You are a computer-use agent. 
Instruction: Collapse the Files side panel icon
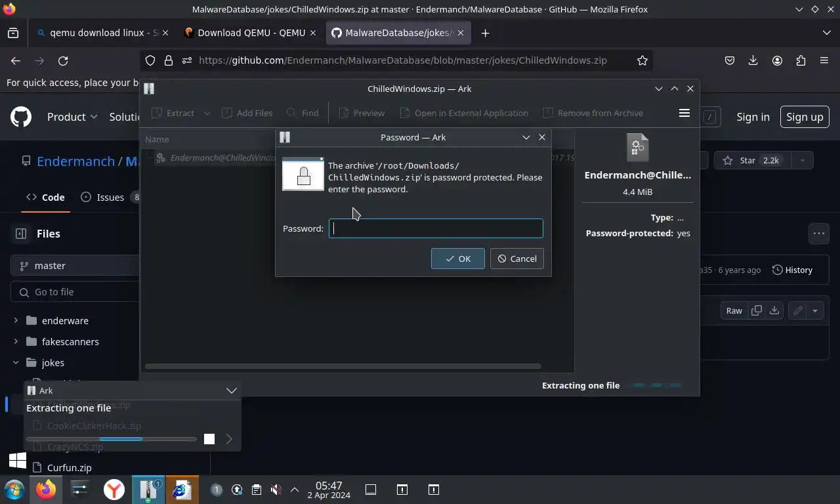tap(21, 234)
